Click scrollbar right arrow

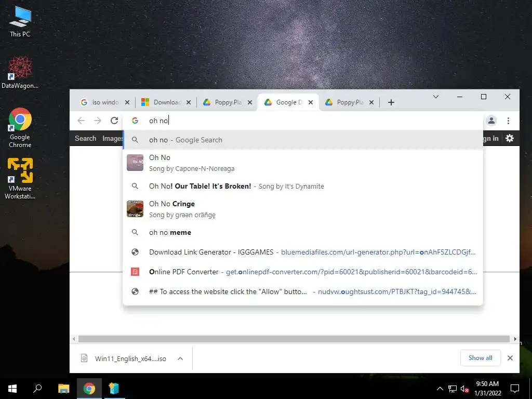515,339
